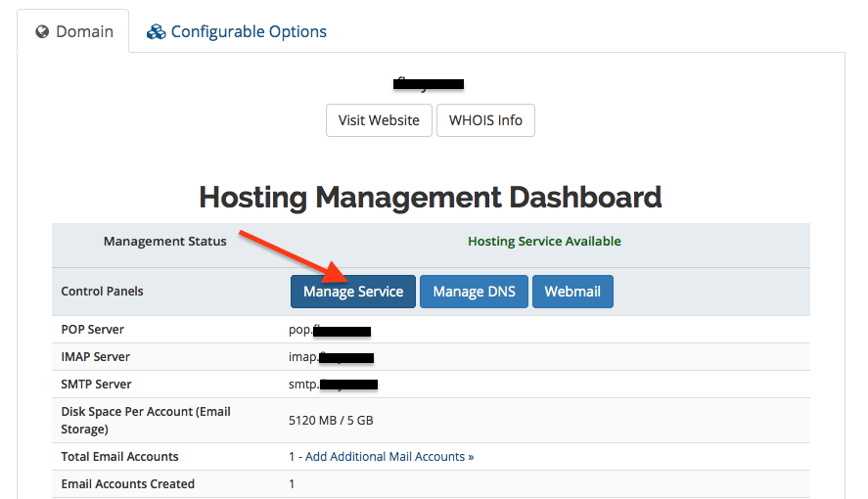Select the Hosting Service Available status text

coord(544,241)
